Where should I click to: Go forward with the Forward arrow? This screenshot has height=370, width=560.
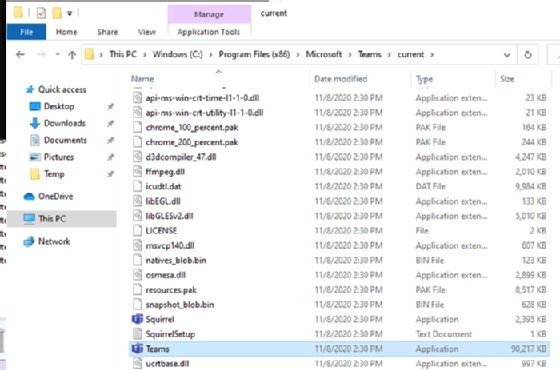(41, 55)
